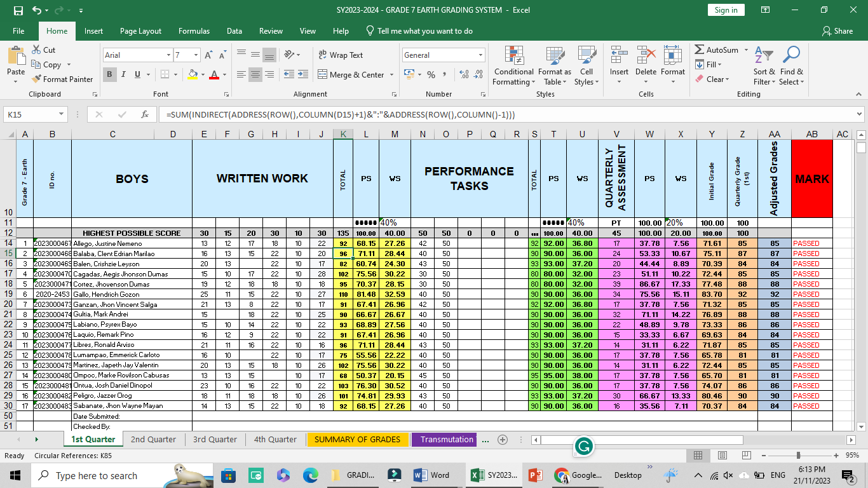This screenshot has width=868, height=488.
Task: Switch to the Formulas ribbon tab
Action: click(x=194, y=30)
